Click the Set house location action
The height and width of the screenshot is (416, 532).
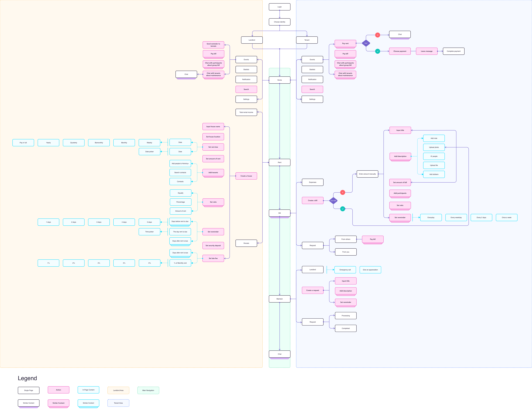213,137
